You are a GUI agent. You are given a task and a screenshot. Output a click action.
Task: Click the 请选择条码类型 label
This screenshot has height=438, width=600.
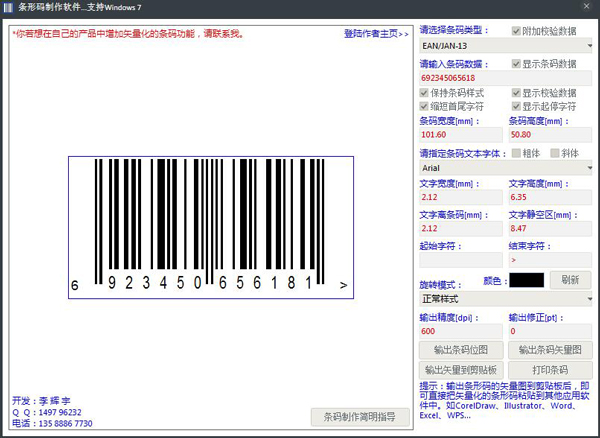click(x=454, y=30)
